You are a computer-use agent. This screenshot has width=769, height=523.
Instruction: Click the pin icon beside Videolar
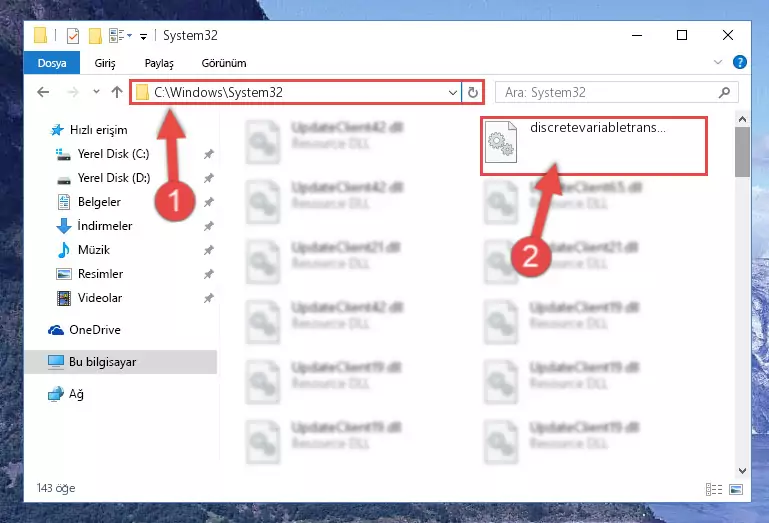[209, 298]
